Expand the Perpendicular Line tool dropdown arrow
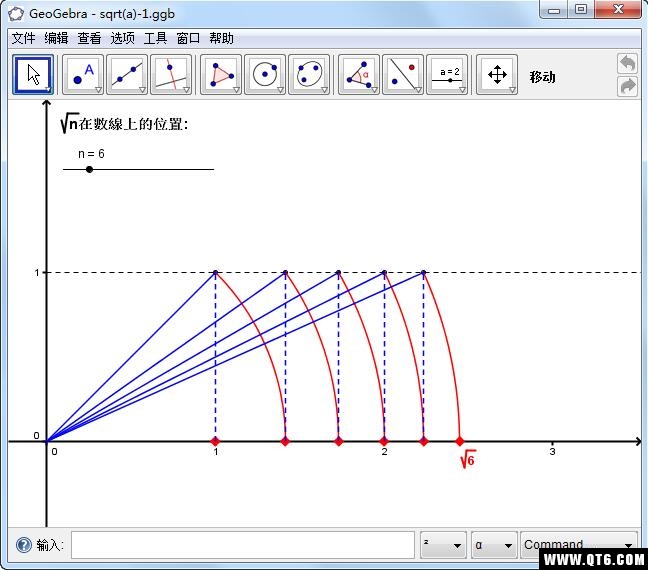 click(186, 90)
